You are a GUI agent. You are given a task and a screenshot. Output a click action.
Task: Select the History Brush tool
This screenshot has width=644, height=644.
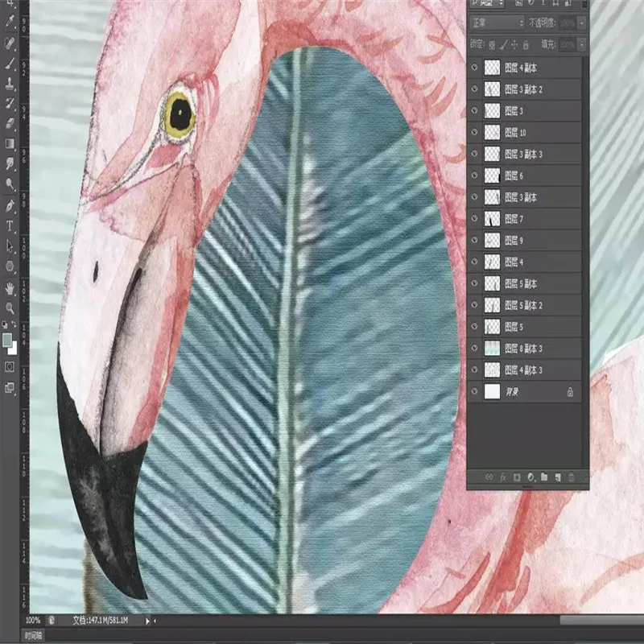[10, 103]
